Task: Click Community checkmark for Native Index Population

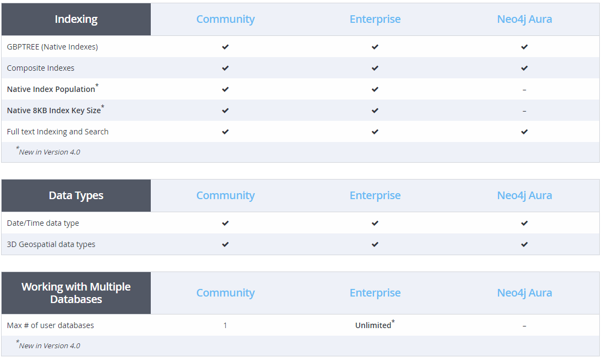Action: (225, 89)
